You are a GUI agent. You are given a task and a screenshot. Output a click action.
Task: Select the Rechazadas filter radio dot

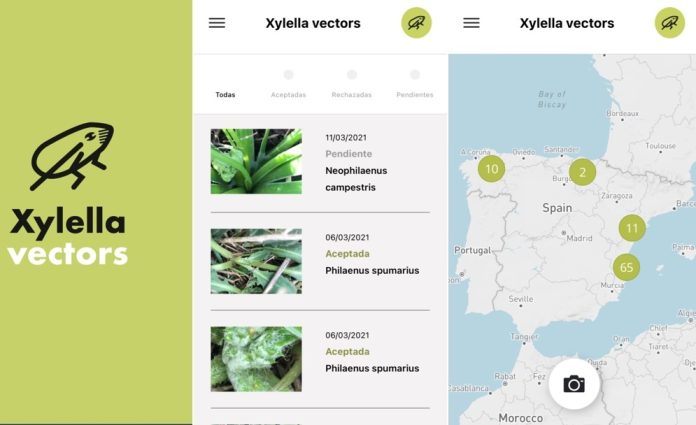coord(352,75)
